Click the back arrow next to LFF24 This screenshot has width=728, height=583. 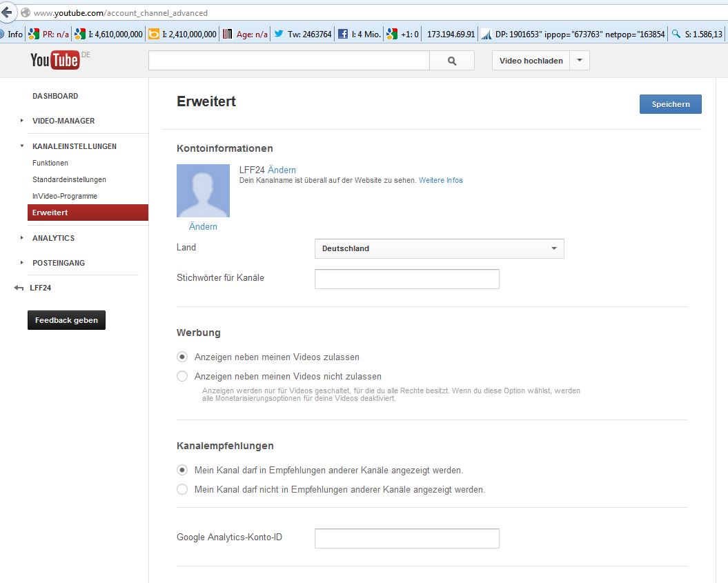pyautogui.click(x=19, y=288)
